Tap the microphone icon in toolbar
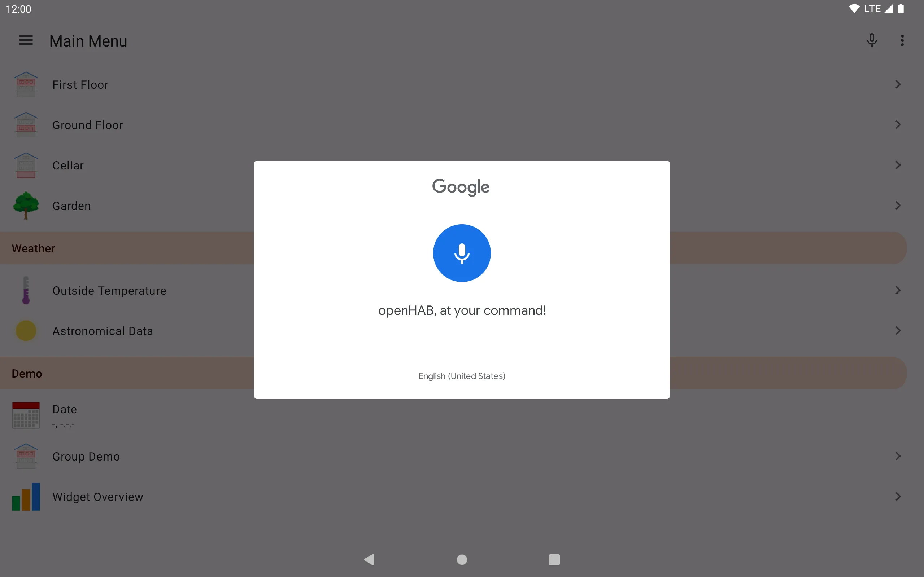The height and width of the screenshot is (577, 924). click(872, 40)
